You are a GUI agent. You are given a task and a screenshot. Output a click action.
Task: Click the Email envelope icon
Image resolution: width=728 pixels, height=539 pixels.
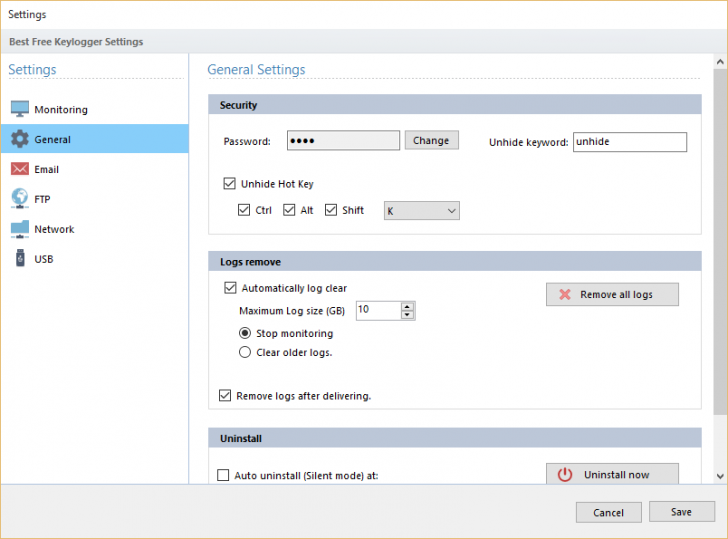tap(20, 169)
